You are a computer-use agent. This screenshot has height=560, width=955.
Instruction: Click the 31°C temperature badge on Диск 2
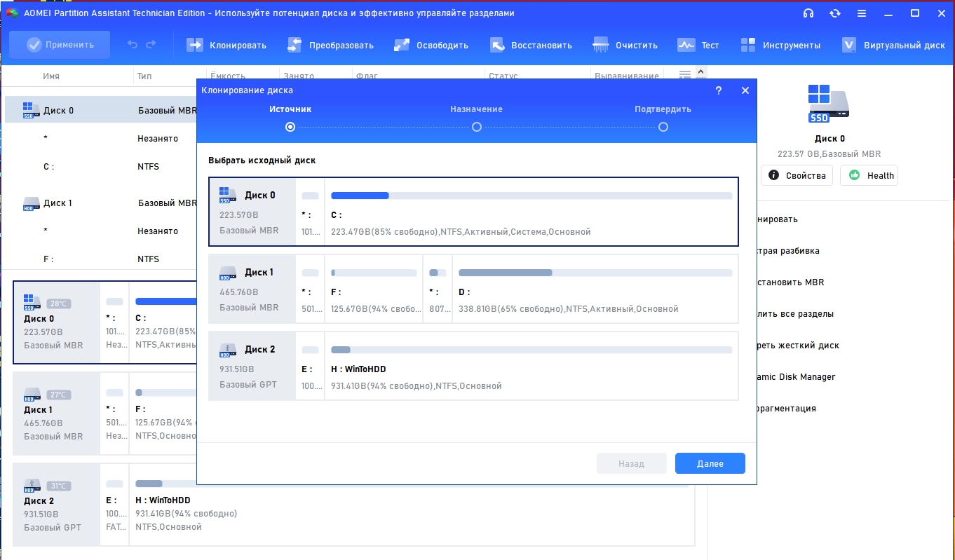click(x=59, y=486)
